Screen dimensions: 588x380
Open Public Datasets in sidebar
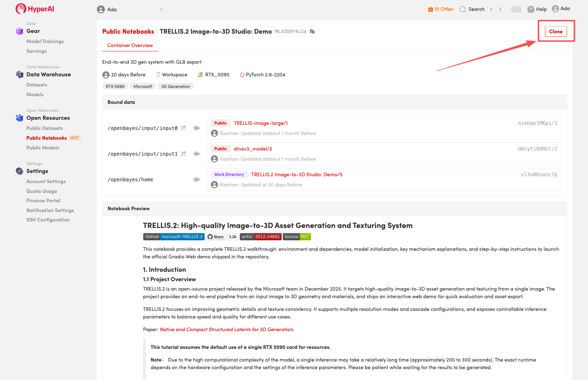coord(44,128)
